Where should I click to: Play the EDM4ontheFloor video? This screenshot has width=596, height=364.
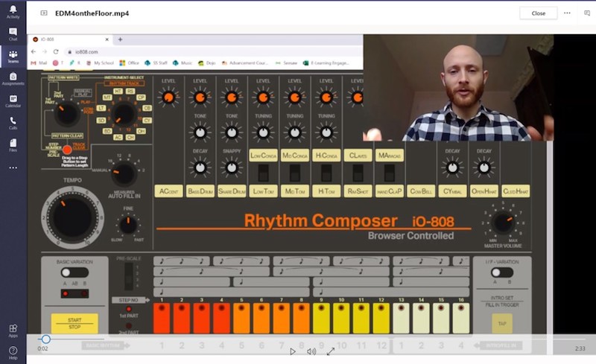[x=293, y=351]
